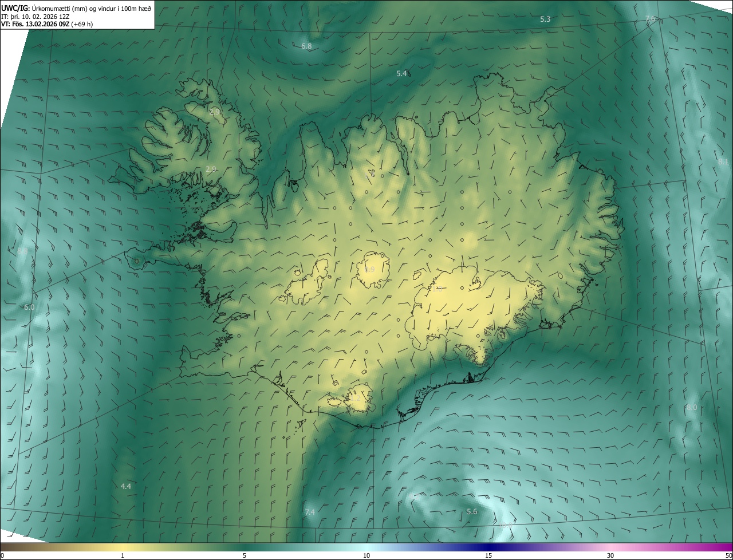The image size is (733, 560).
Task: Pick the brown start of the colour scale
Action: [11, 547]
